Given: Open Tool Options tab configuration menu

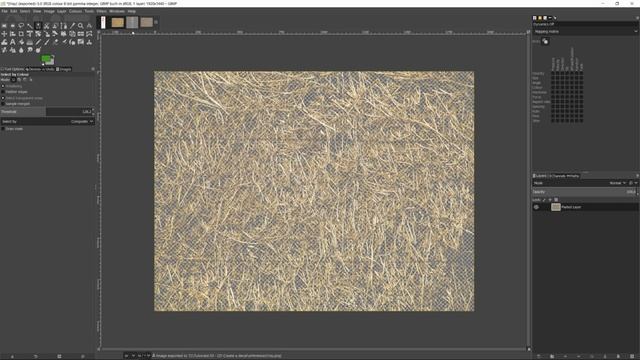Looking at the screenshot, I should [93, 69].
